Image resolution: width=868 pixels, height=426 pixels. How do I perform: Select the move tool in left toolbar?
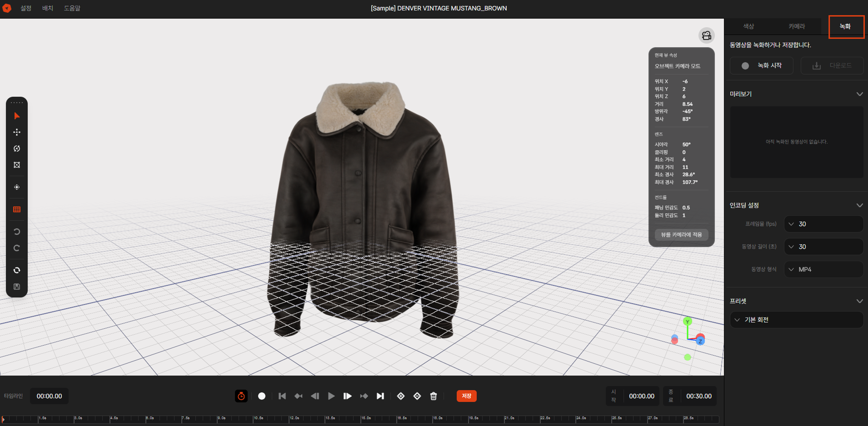17,132
